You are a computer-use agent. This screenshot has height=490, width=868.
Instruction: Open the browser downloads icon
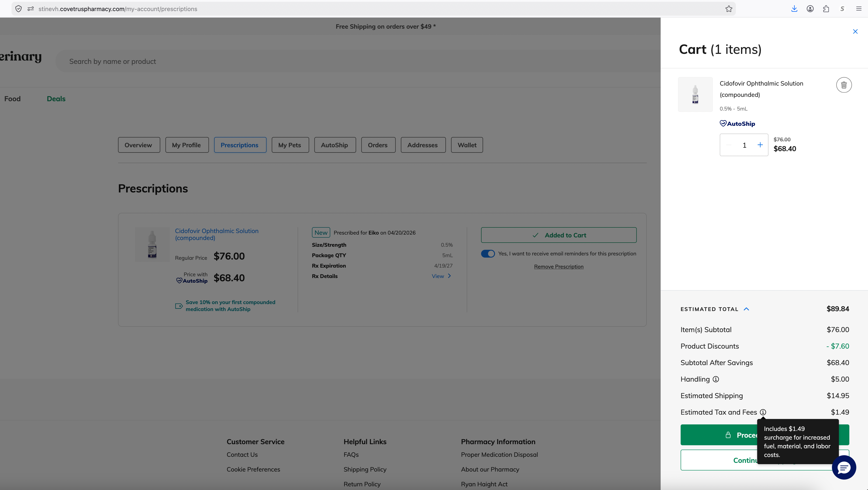[x=794, y=9]
